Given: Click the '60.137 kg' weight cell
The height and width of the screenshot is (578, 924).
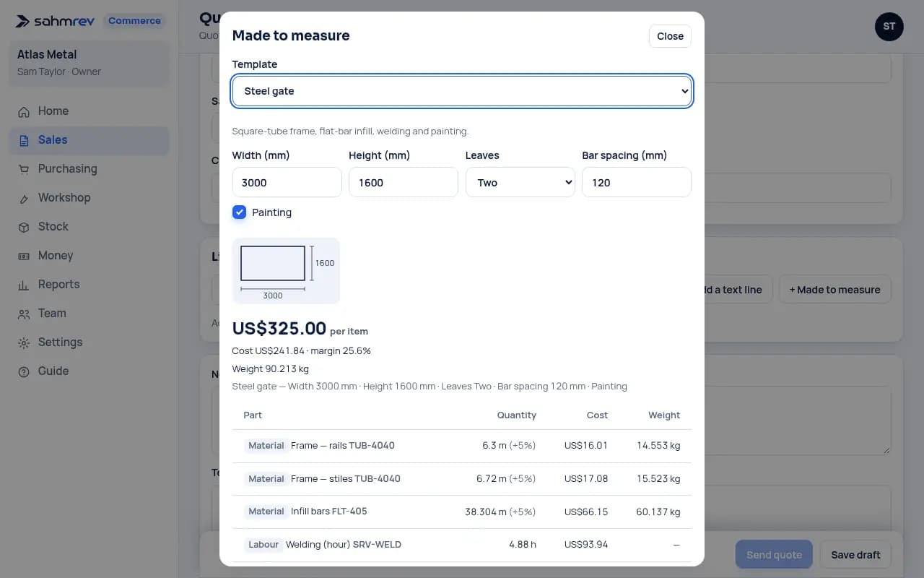Looking at the screenshot, I should [658, 512].
